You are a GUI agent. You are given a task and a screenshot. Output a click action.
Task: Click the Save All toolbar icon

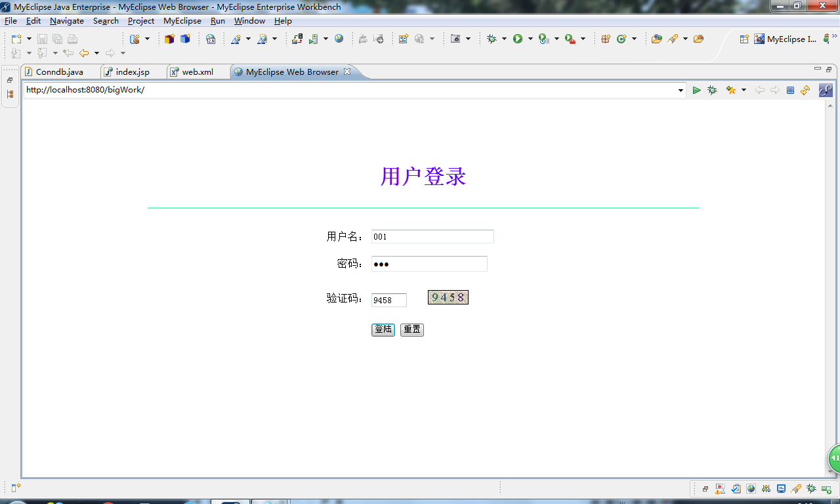coord(57,39)
